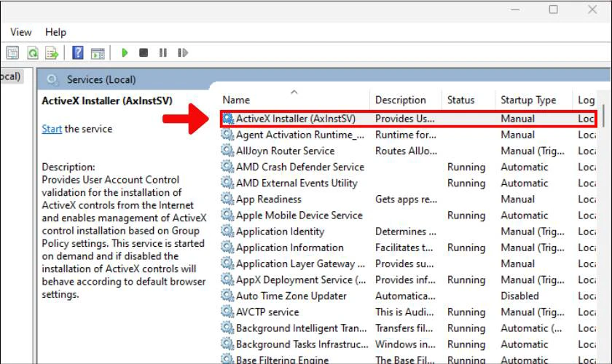Viewport: 612px width, 364px height.
Task: Click the Start the service link
Action: pyautogui.click(x=52, y=129)
